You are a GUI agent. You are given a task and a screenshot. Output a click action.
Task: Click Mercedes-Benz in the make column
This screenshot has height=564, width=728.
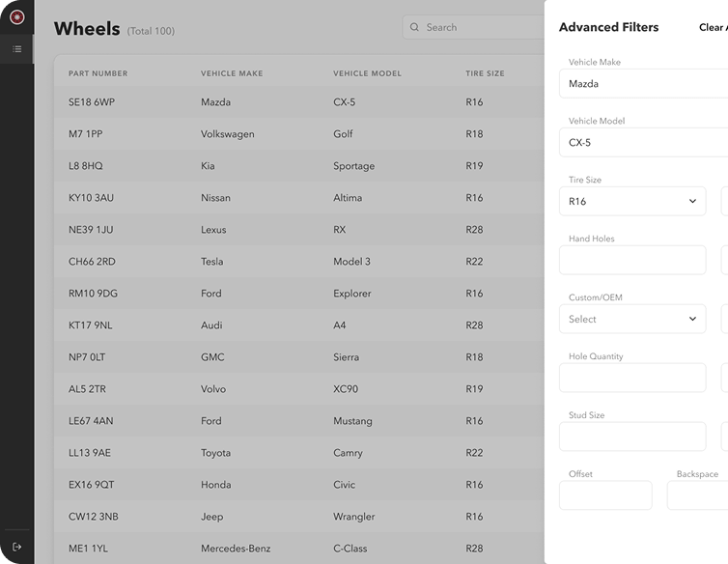pos(236,549)
